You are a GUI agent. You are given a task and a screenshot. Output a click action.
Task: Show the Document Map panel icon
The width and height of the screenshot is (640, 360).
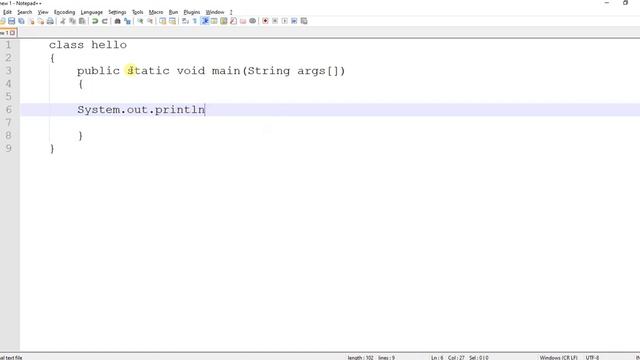[224, 21]
